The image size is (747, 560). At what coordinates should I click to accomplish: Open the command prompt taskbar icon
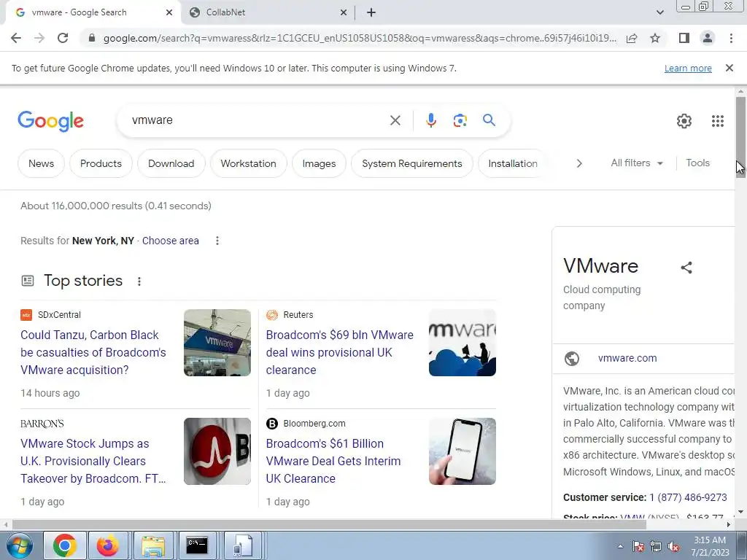[x=197, y=545]
